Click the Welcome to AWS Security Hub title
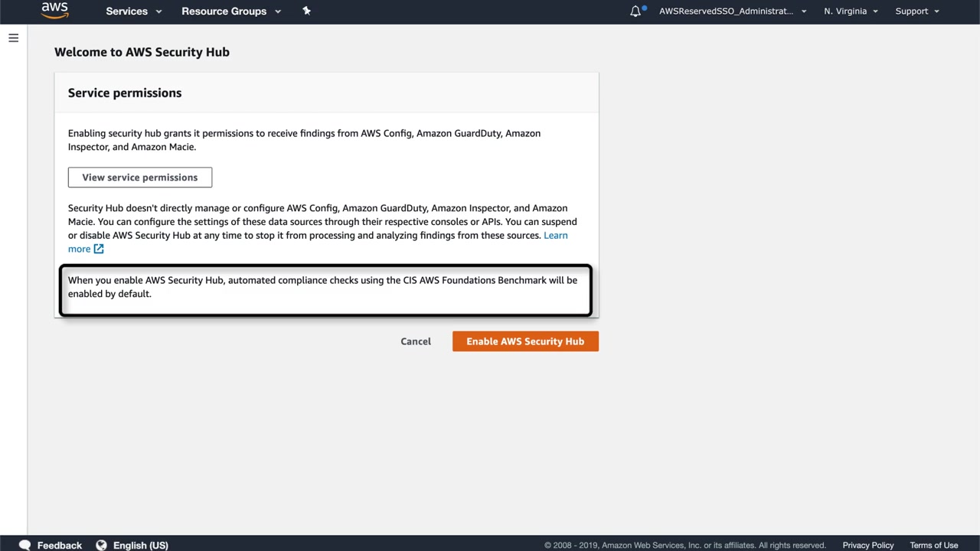 pyautogui.click(x=142, y=52)
